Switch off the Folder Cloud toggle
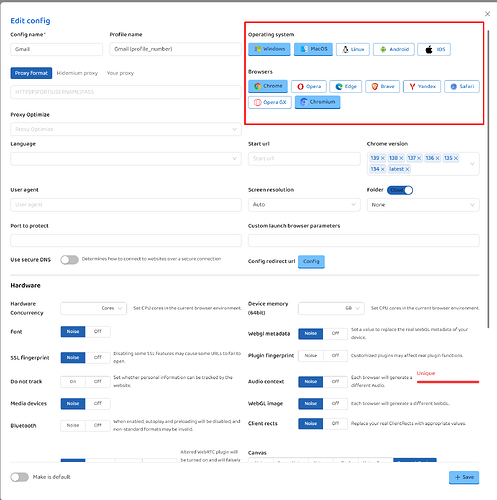This screenshot has width=497, height=500. tap(400, 190)
